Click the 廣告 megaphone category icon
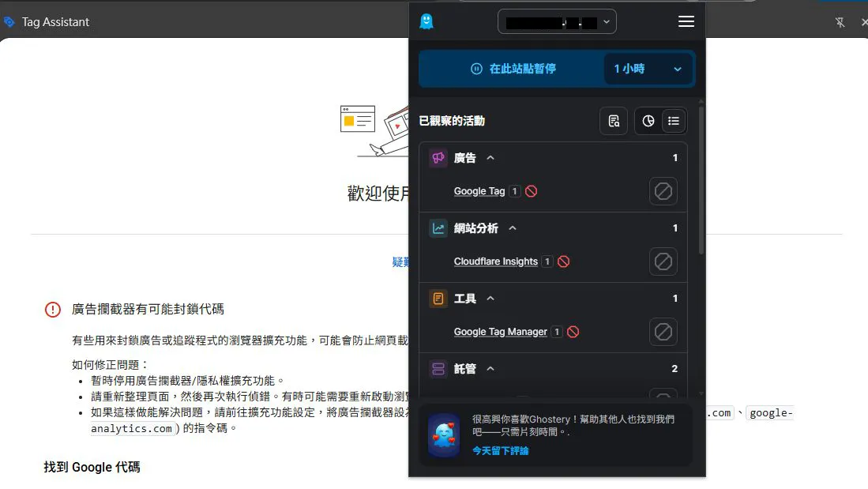 tap(438, 158)
